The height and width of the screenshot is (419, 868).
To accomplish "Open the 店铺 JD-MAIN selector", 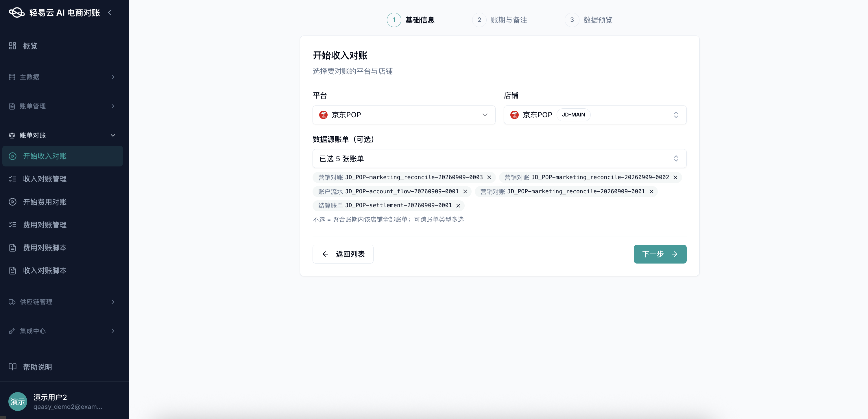I will 595,115.
